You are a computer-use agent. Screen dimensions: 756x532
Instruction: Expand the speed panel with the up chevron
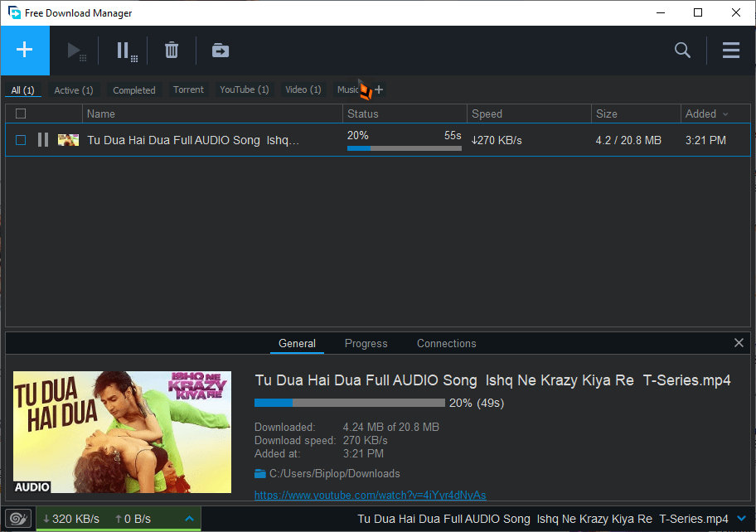(x=190, y=519)
